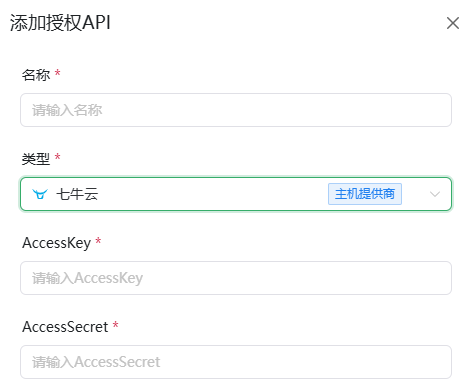Click the red asterisk beside AccessSecret label
The image size is (471, 390).
pyautogui.click(x=115, y=325)
